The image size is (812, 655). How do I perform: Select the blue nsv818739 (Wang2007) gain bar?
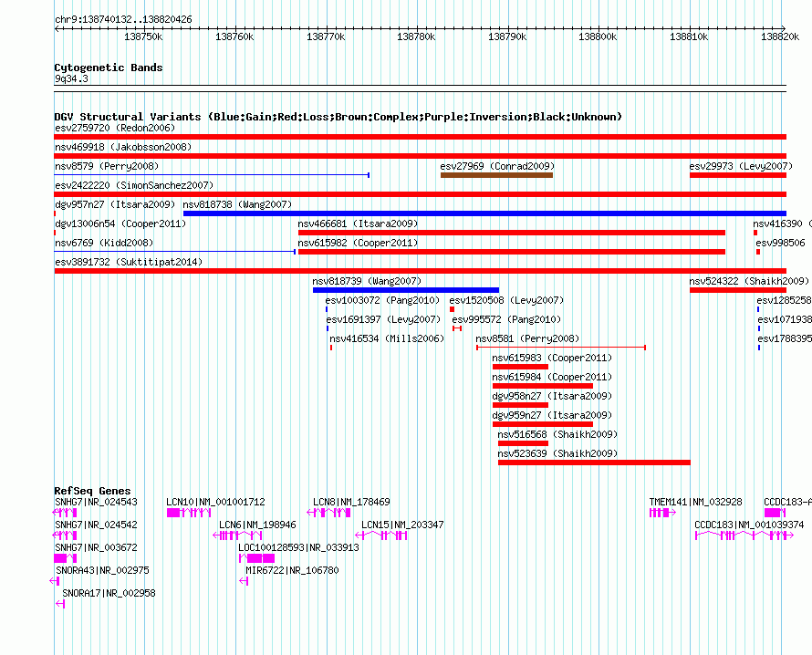point(406,290)
